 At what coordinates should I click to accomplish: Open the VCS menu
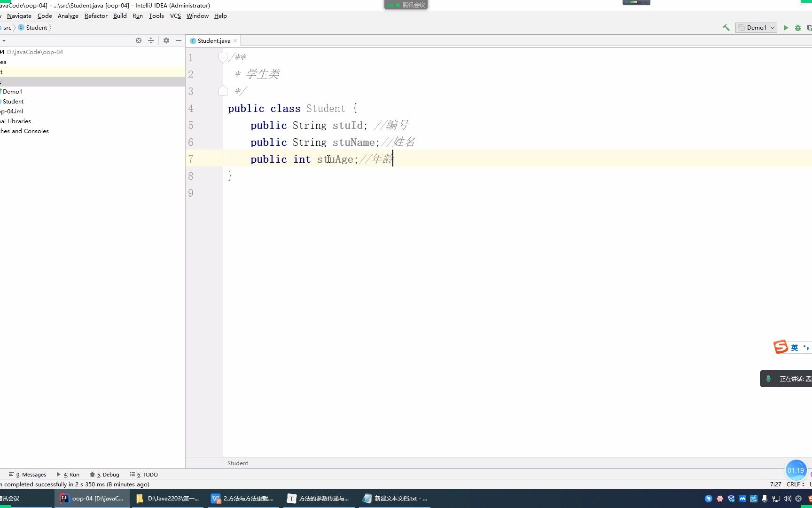pos(175,16)
